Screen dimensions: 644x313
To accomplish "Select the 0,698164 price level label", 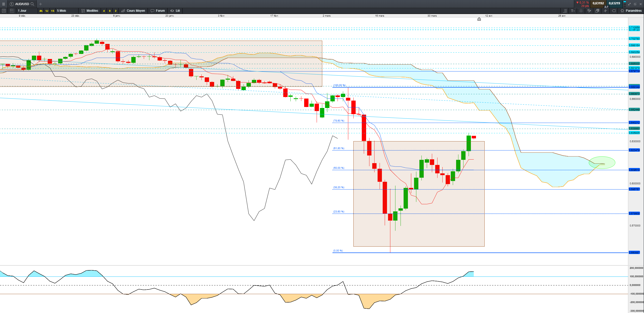I will tap(634, 45).
